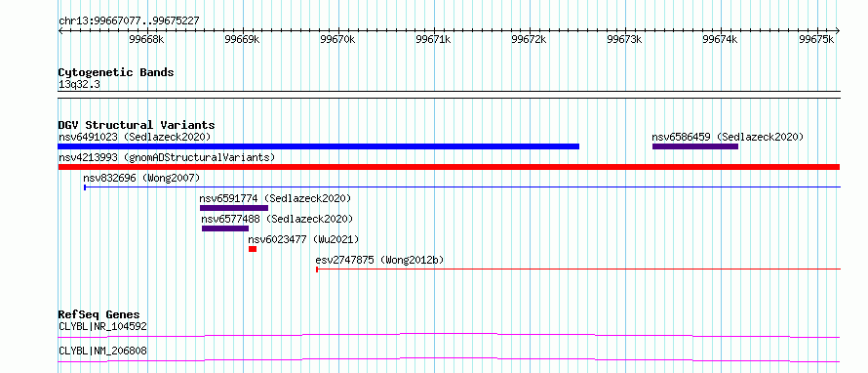Click the 99673k ruler tick label
Viewport: 868px width, 373px height.
[625, 39]
